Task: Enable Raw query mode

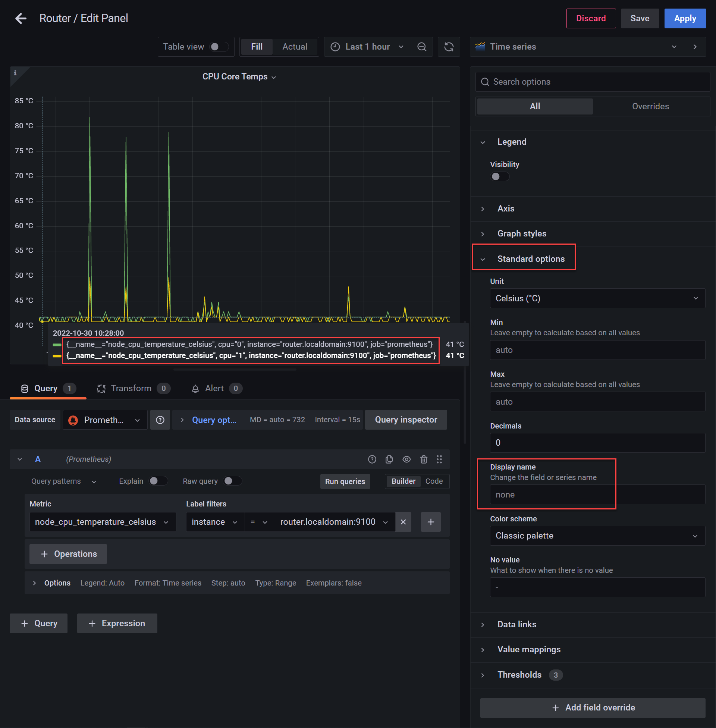Action: point(232,481)
